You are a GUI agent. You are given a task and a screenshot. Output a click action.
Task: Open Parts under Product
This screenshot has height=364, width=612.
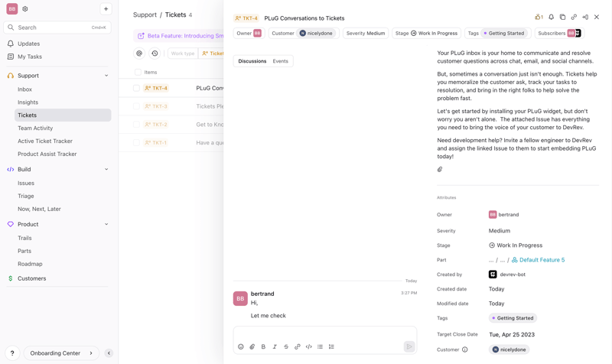pos(24,251)
